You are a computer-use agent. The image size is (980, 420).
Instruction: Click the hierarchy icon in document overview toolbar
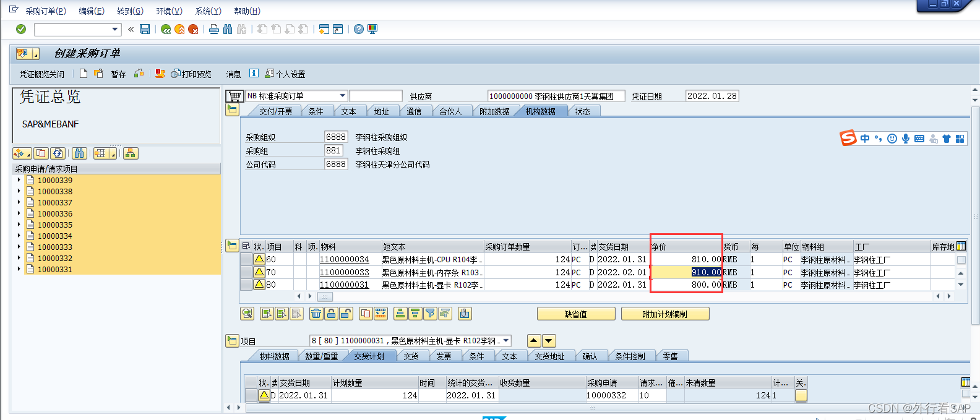tap(131, 153)
